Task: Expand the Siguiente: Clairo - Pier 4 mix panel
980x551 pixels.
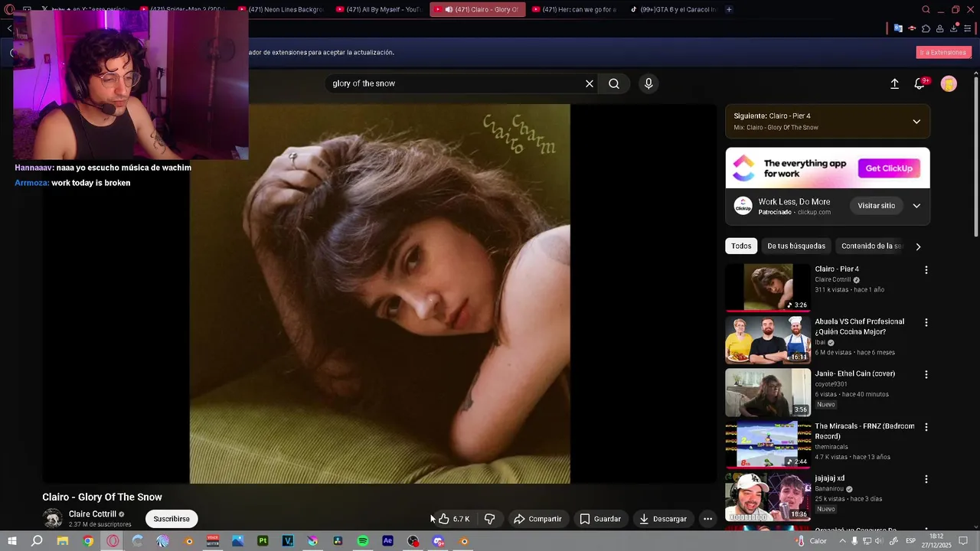Action: tap(916, 122)
